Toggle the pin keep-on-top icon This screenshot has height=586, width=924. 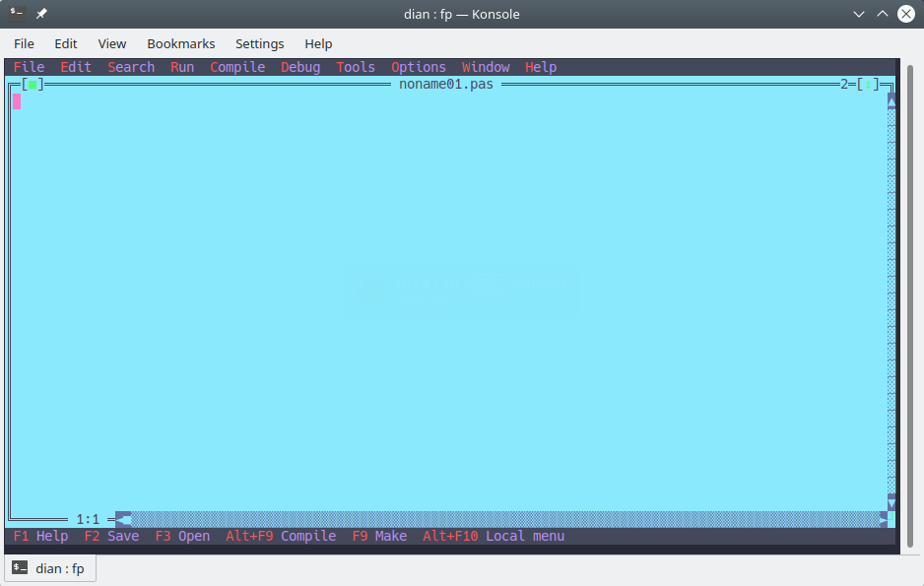40,14
